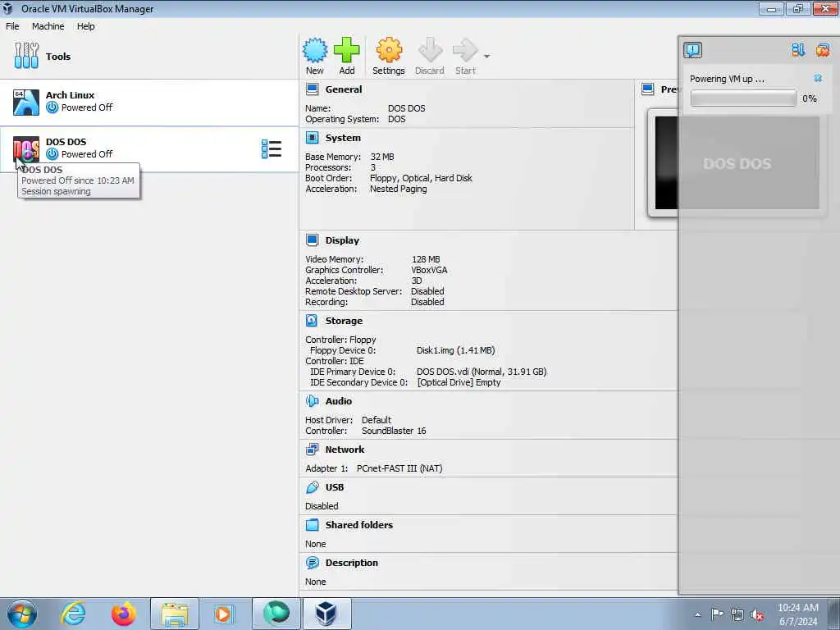Click the Network section heading

(x=345, y=450)
